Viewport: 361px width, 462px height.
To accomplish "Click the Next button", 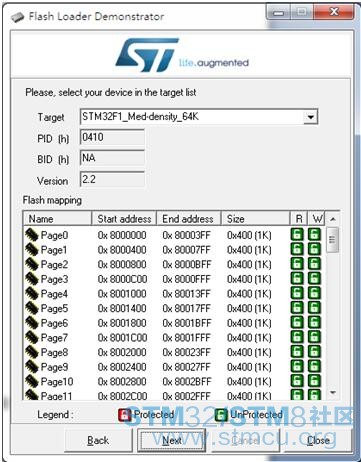I will pyautogui.click(x=172, y=440).
